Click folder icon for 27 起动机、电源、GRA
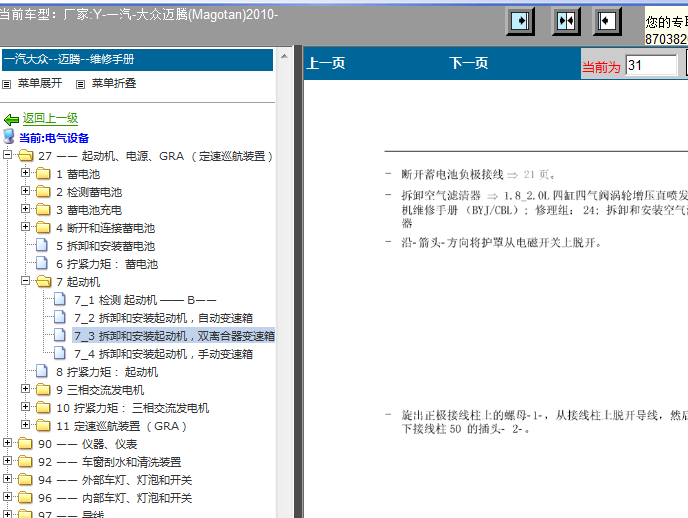This screenshot has height=518, width=688. [x=25, y=155]
